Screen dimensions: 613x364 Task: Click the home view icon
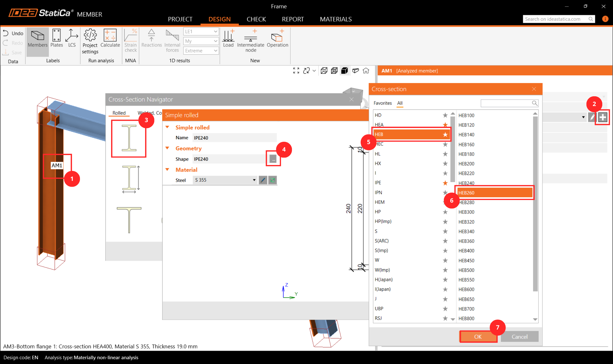pos(366,71)
